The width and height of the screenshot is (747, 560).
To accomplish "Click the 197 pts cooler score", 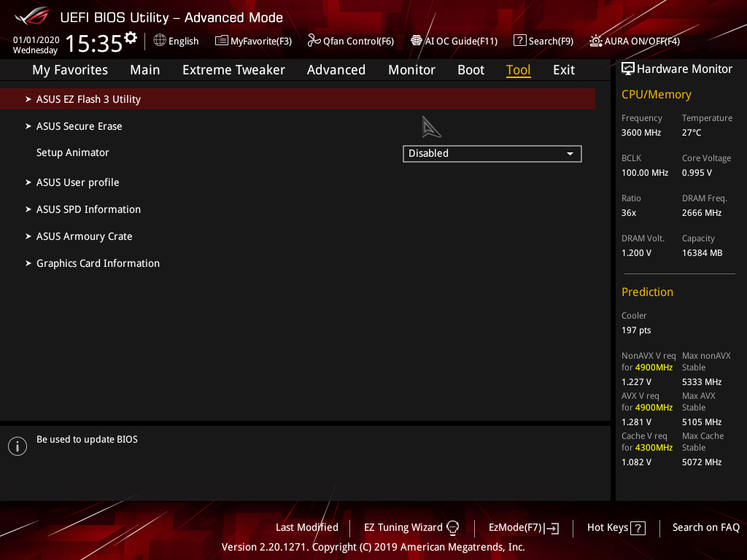I will pyautogui.click(x=636, y=330).
